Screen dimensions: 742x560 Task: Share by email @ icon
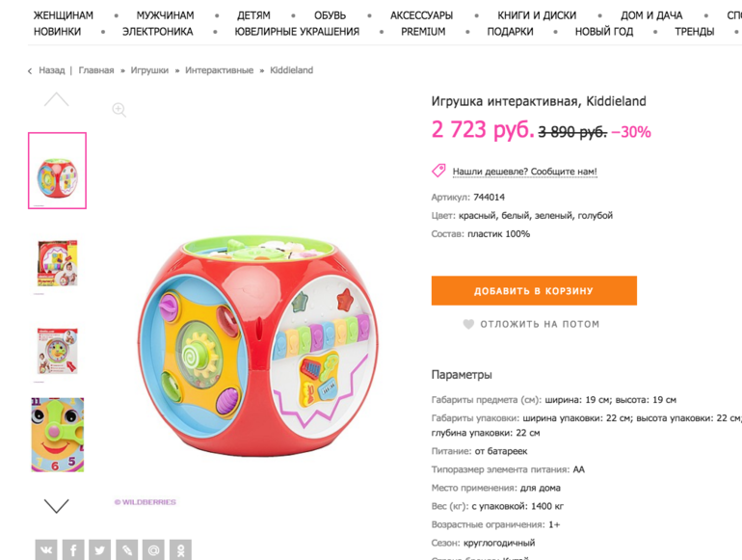coord(153,549)
